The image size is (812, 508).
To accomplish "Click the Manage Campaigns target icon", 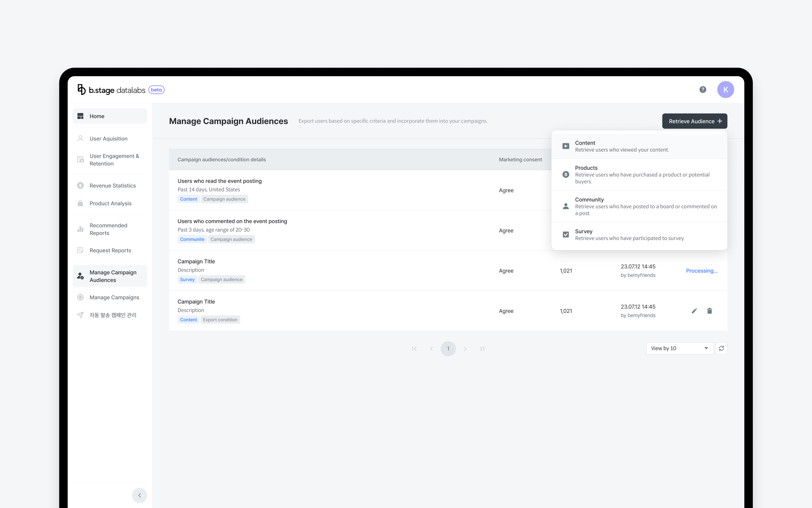I will pyautogui.click(x=80, y=297).
